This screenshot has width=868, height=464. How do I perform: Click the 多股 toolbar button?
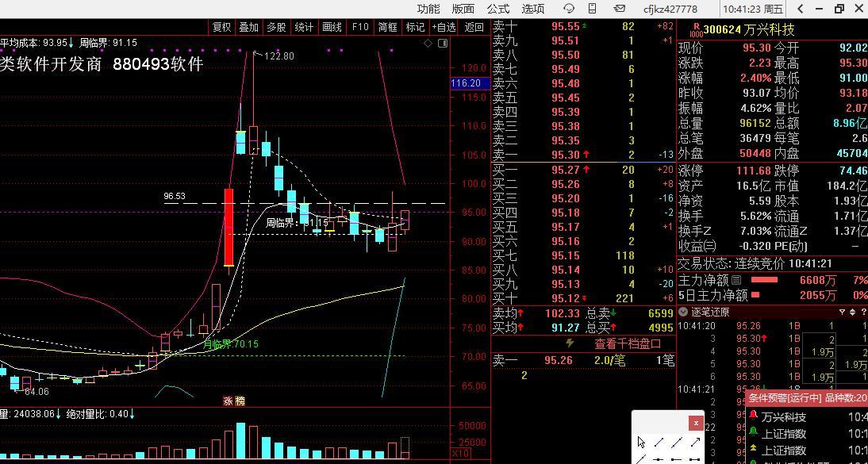pyautogui.click(x=276, y=27)
